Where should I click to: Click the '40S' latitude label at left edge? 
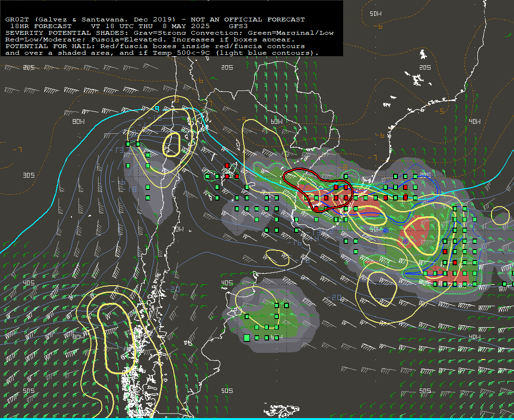[x=29, y=283]
